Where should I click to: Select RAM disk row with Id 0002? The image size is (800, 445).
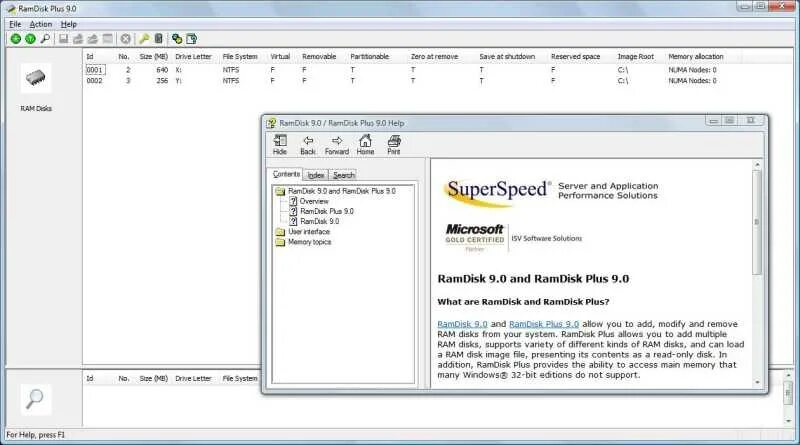[x=412, y=81]
